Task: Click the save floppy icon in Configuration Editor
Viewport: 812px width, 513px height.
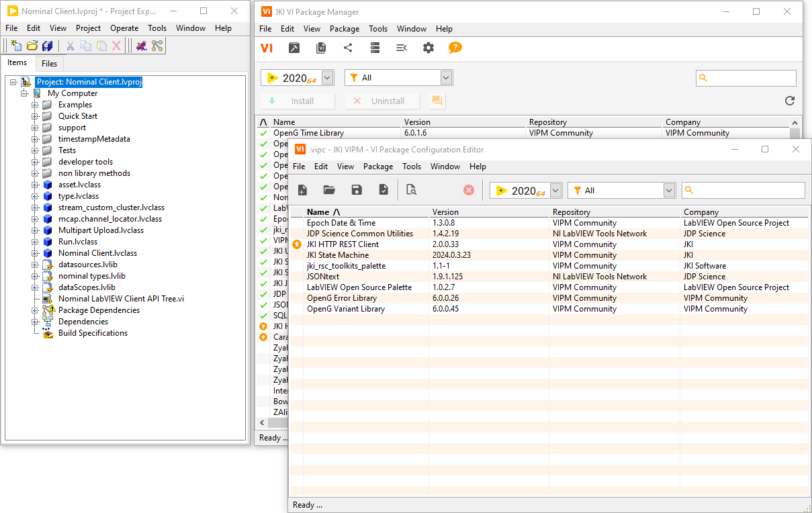Action: pos(357,190)
